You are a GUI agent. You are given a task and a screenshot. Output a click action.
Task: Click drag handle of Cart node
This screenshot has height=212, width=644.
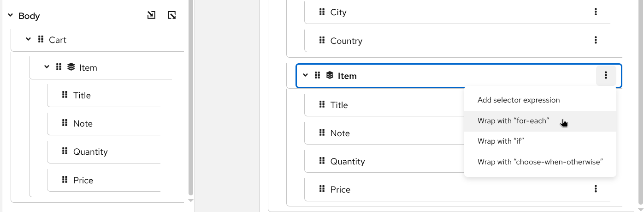(41, 40)
